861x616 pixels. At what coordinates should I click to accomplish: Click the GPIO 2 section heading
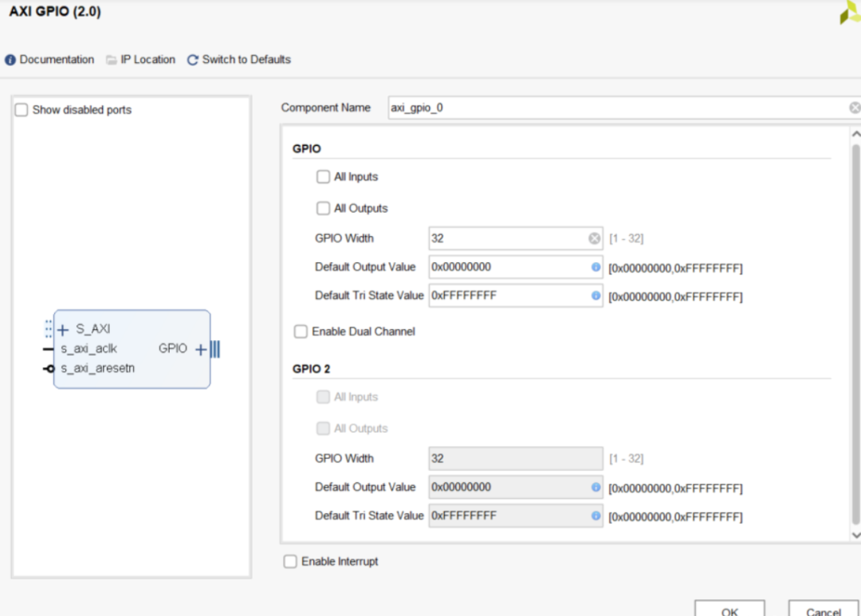tap(312, 369)
